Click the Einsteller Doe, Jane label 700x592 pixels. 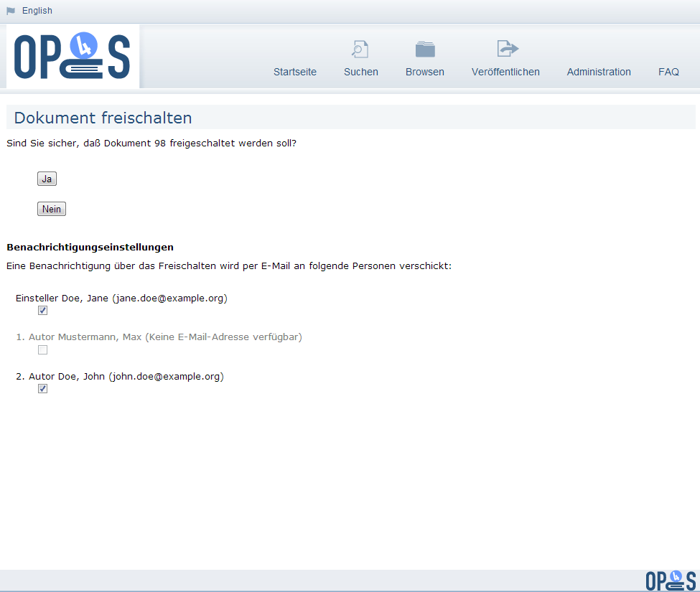(121, 298)
